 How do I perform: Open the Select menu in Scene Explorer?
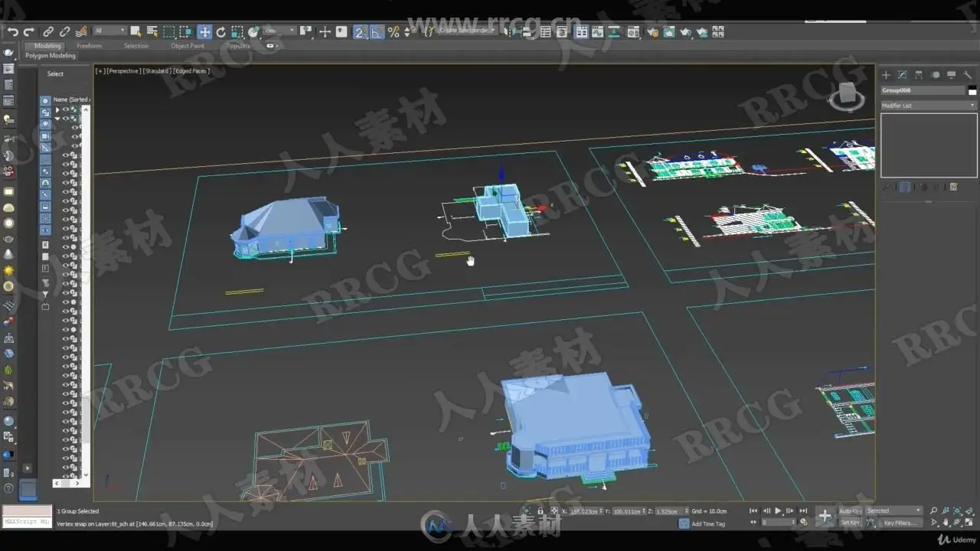(55, 74)
